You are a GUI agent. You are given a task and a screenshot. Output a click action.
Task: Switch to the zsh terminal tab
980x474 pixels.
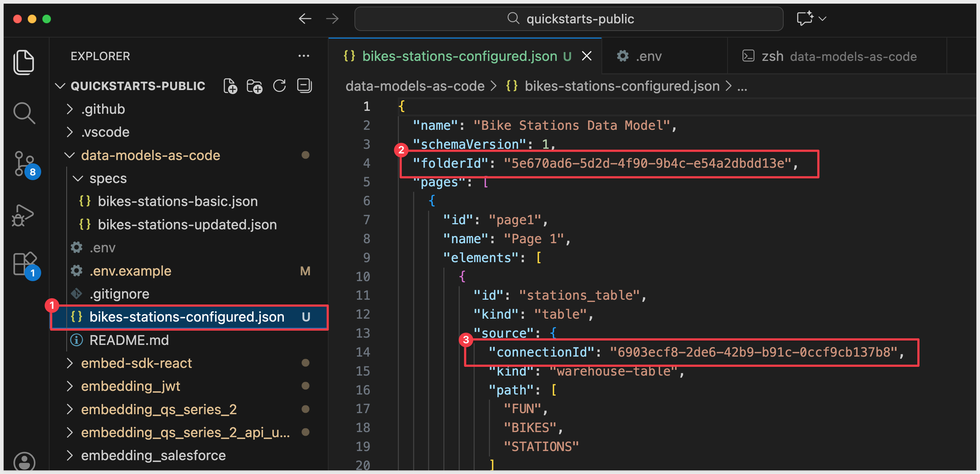[x=829, y=57]
